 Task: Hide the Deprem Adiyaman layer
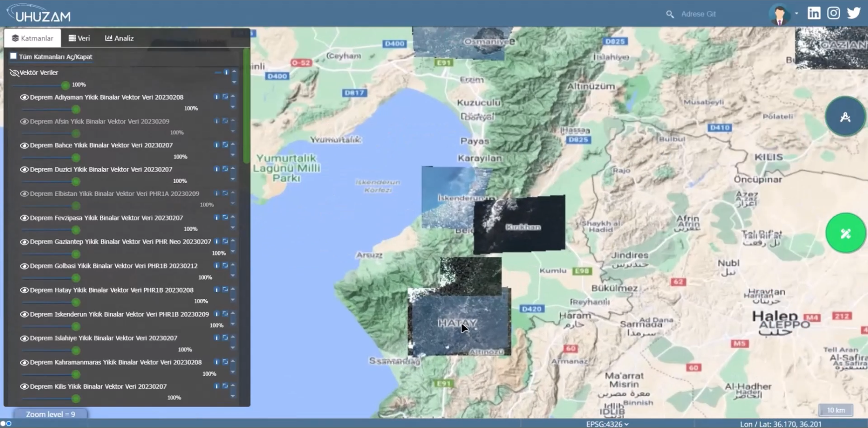(x=24, y=97)
